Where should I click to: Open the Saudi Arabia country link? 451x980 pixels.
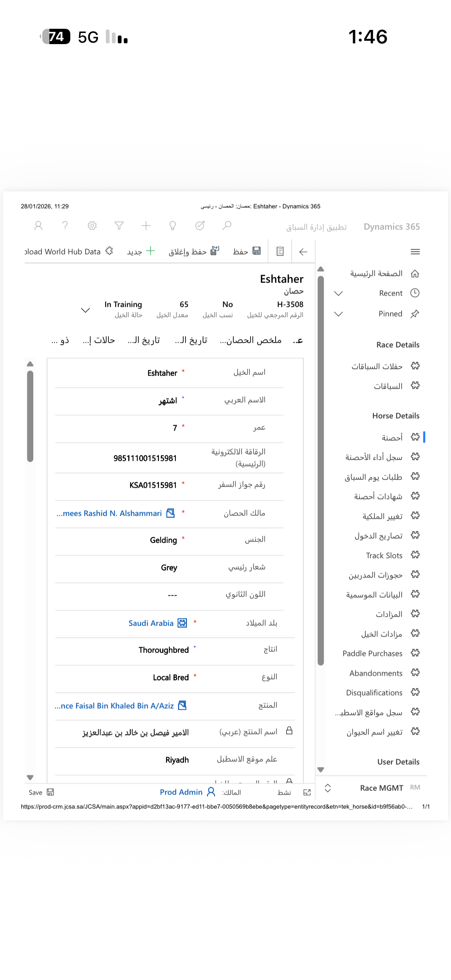[151, 623]
